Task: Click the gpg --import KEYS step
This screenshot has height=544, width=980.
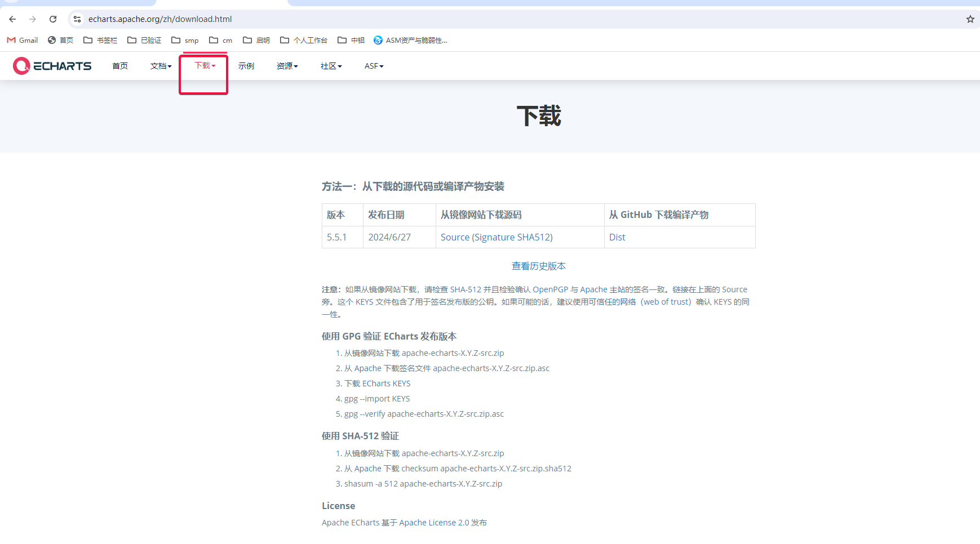Action: [377, 399]
